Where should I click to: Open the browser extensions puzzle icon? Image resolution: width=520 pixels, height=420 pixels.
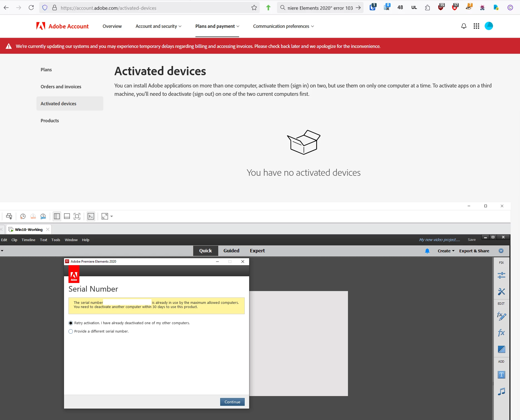coord(427,8)
